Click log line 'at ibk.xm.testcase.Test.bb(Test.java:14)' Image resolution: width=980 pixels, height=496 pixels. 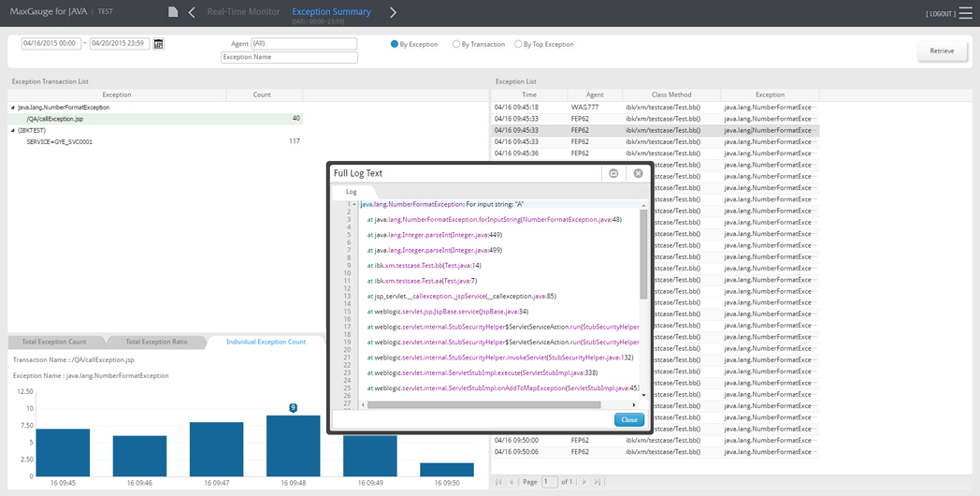click(424, 266)
